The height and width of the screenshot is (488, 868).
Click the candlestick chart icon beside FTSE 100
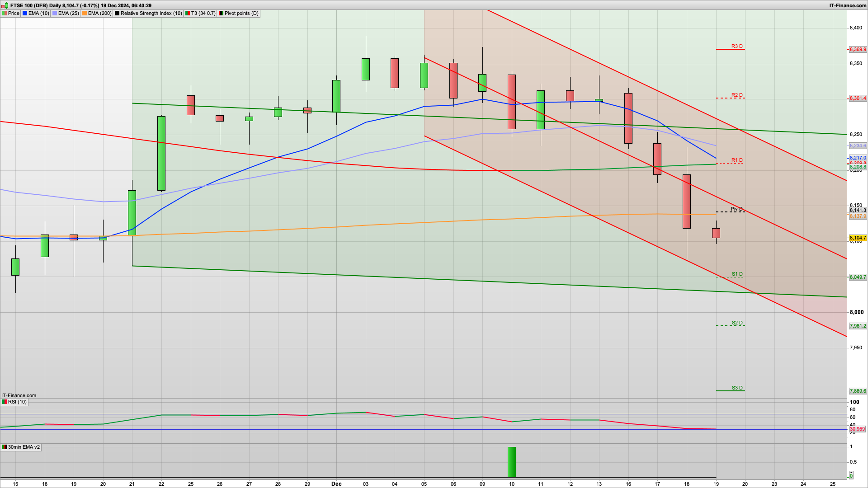pyautogui.click(x=5, y=5)
